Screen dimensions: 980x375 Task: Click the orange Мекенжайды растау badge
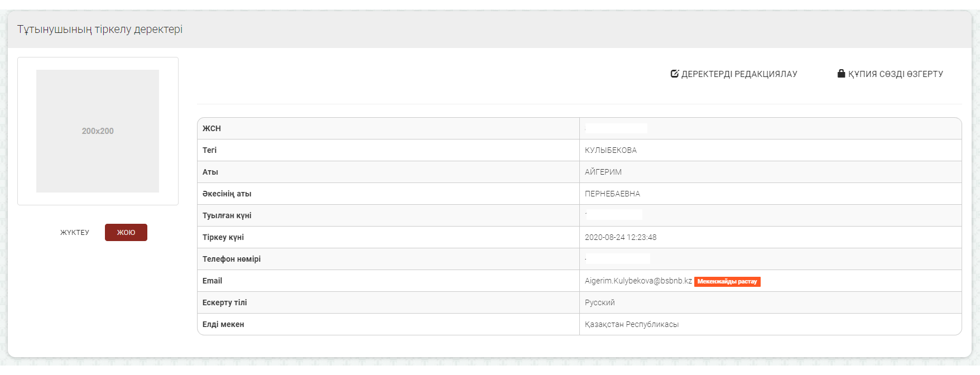(x=727, y=282)
